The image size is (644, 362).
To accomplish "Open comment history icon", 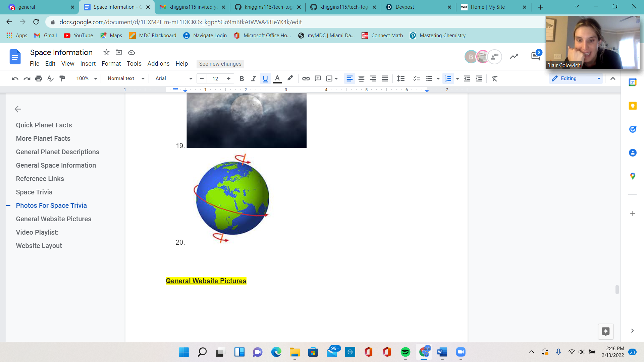I will coord(535,56).
